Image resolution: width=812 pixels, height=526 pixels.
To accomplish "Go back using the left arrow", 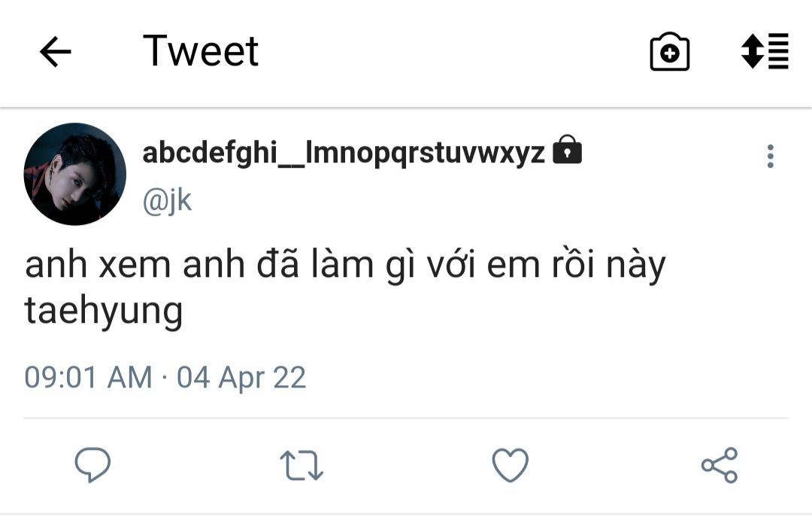I will (x=55, y=52).
